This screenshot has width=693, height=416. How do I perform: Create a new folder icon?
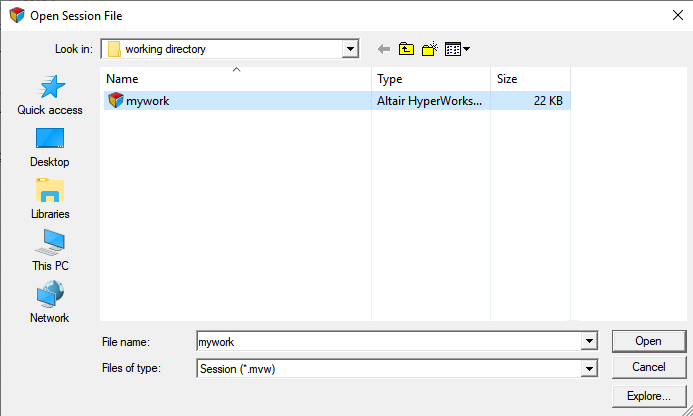pos(430,49)
